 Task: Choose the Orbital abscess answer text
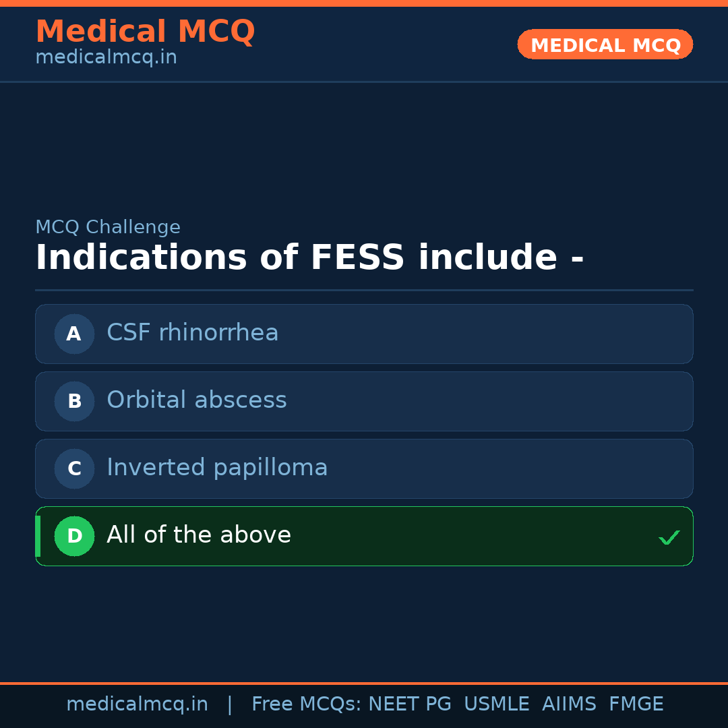click(x=196, y=400)
